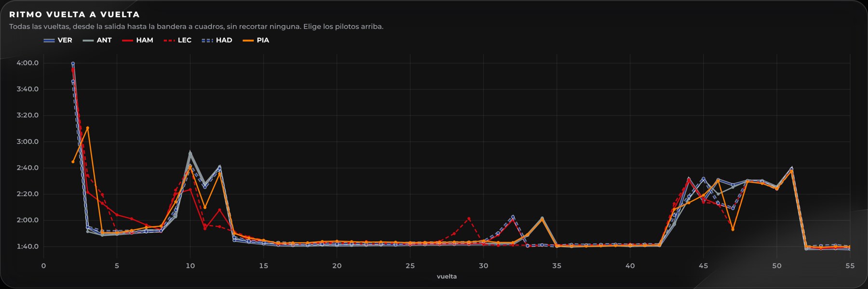This screenshot has width=868, height=289.
Task: Click the 3:40.0 y-axis label
Action: coord(27,89)
